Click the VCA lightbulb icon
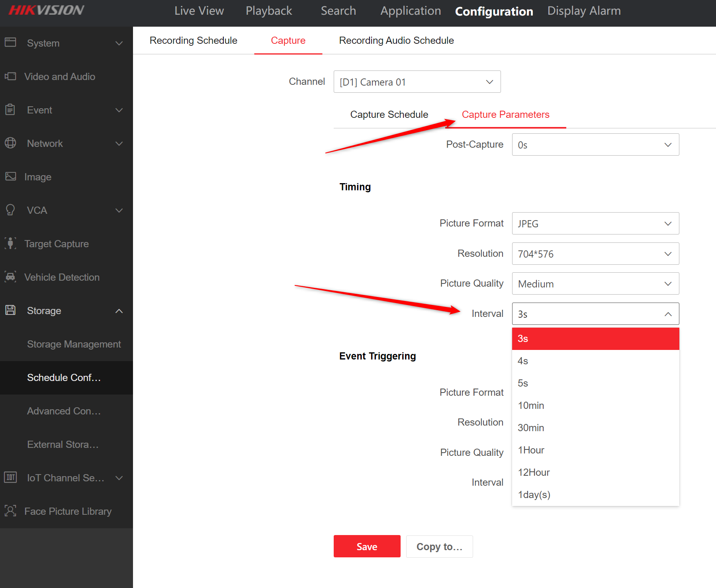The image size is (716, 588). (10, 210)
